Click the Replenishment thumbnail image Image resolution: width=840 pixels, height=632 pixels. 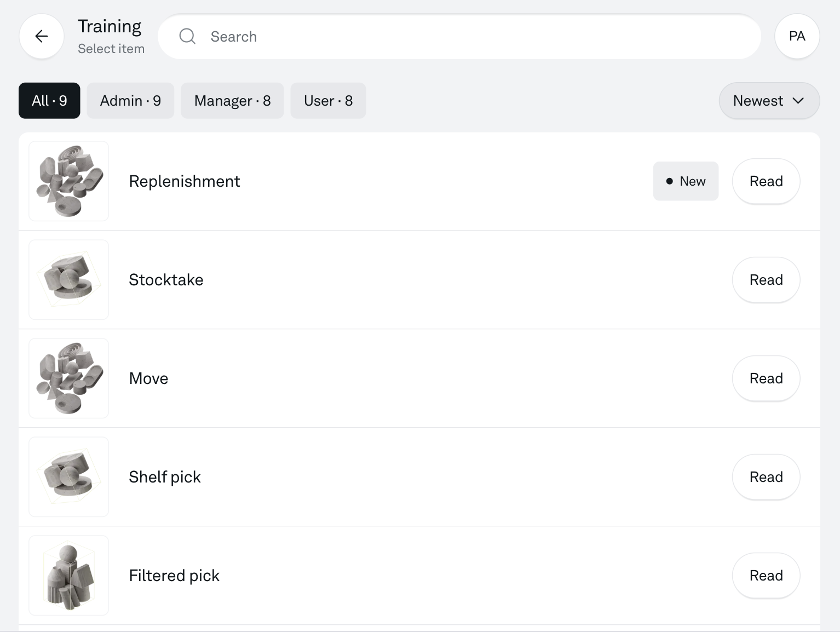pyautogui.click(x=68, y=181)
